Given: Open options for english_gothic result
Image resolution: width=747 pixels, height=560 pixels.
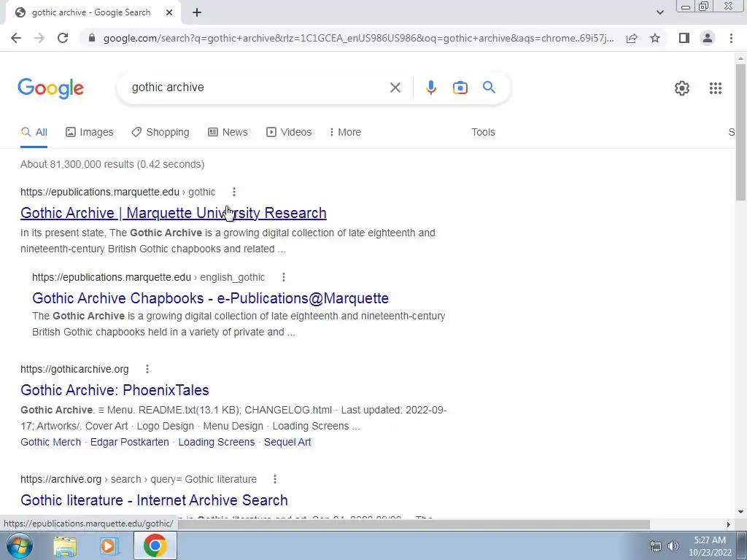Looking at the screenshot, I should pyautogui.click(x=284, y=277).
